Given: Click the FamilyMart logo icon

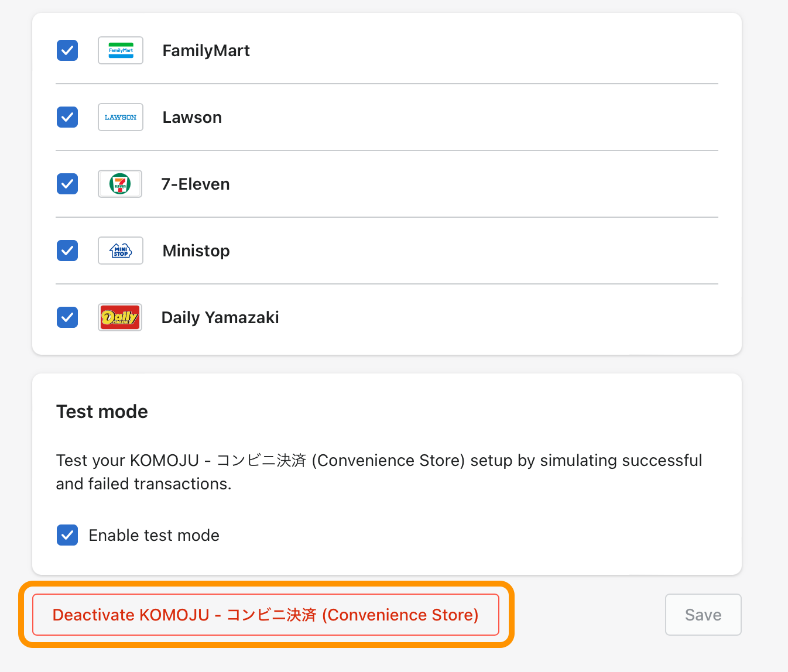Looking at the screenshot, I should coord(121,50).
